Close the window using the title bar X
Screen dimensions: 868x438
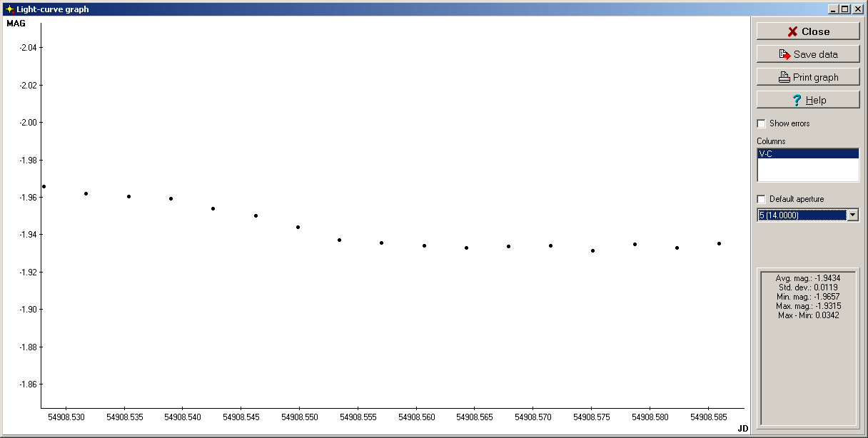[857, 9]
